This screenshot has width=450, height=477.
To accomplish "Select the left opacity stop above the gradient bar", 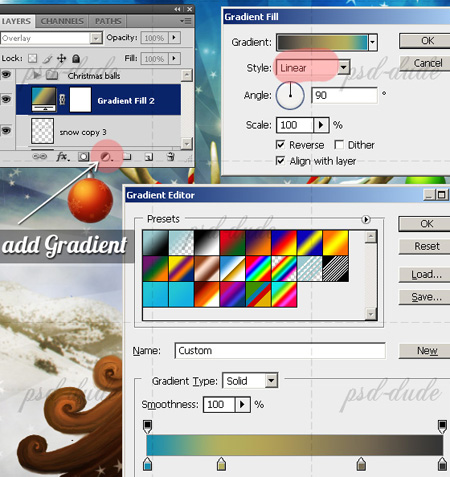I will point(147,426).
